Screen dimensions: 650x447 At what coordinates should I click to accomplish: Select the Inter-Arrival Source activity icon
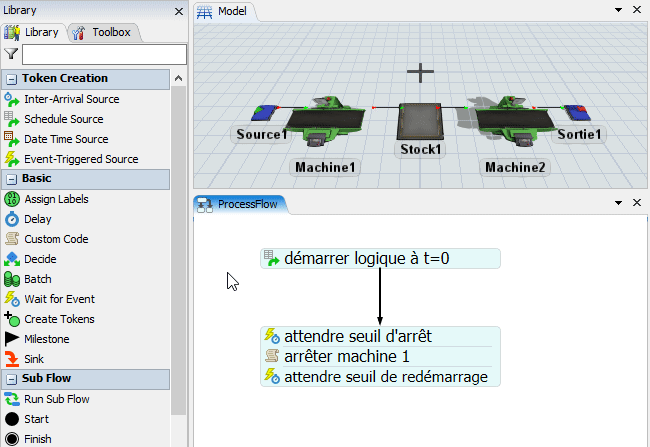pyautogui.click(x=12, y=99)
